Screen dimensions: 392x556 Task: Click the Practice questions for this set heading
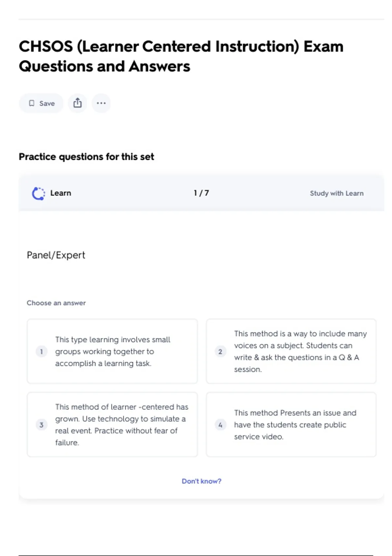click(x=86, y=157)
